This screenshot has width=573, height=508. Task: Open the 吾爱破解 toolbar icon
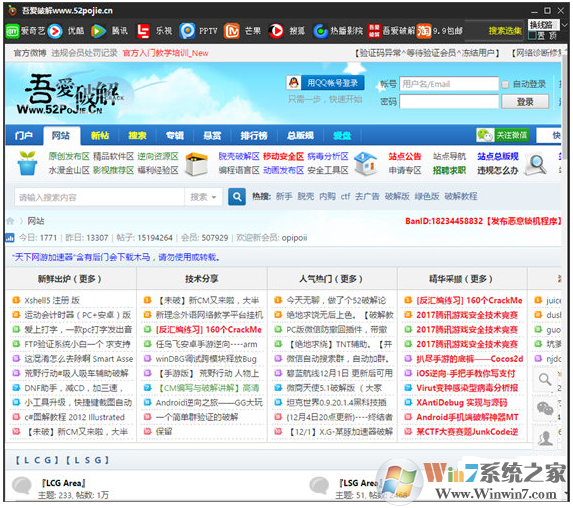[374, 31]
